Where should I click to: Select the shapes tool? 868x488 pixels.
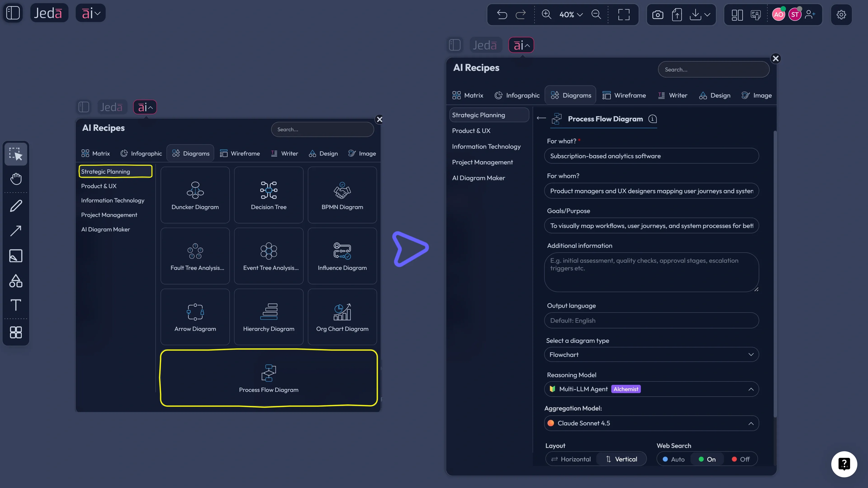[15, 281]
